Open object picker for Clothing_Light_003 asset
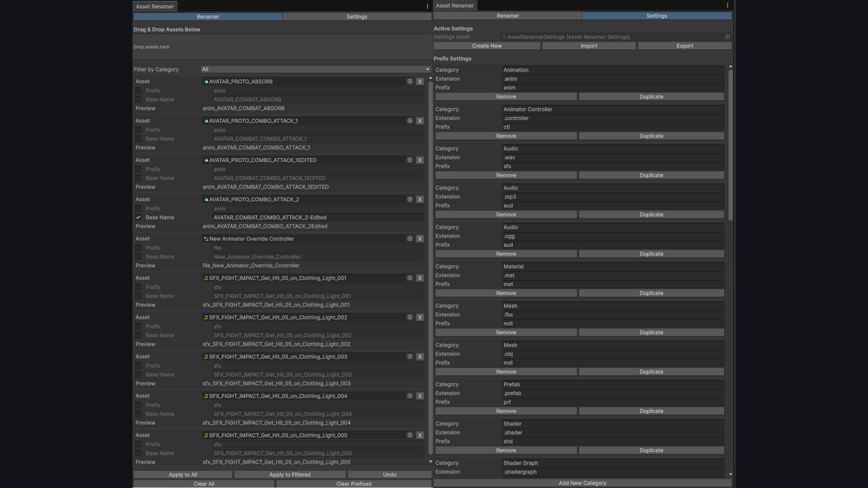This screenshot has height=488, width=868. 410,357
